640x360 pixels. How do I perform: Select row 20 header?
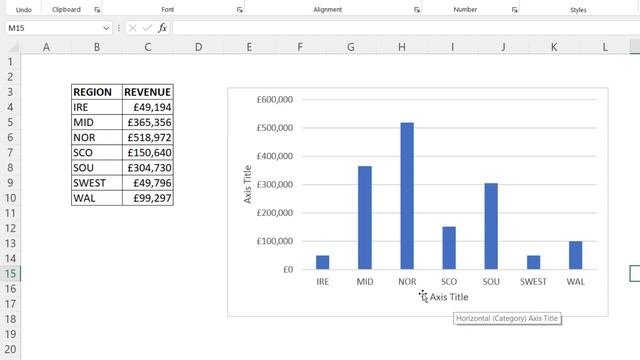10,349
